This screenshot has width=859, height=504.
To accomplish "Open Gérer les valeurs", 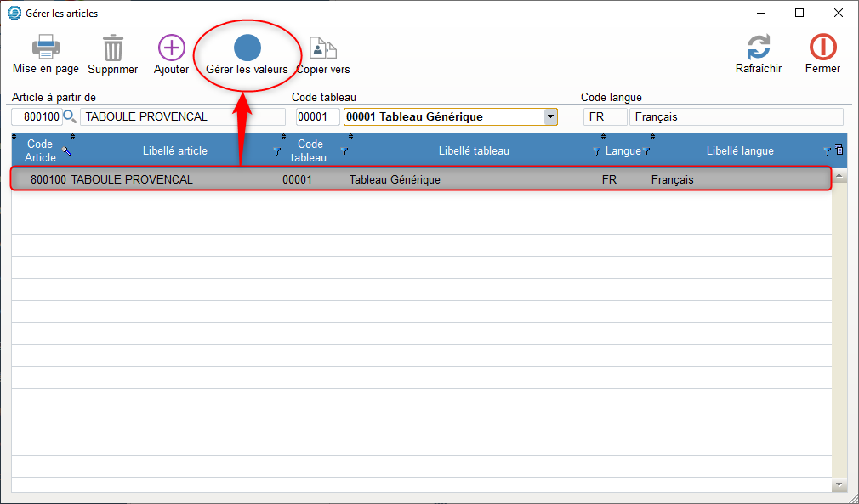I will tap(247, 48).
